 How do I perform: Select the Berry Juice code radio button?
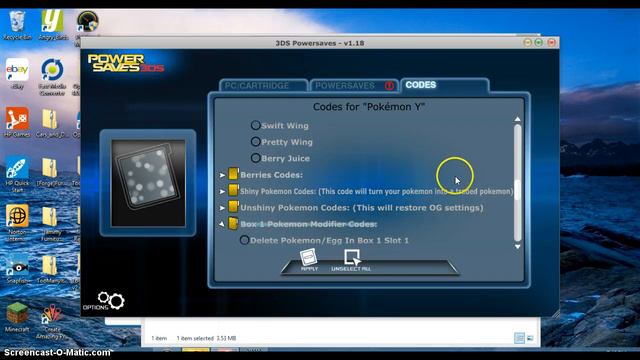[256, 158]
